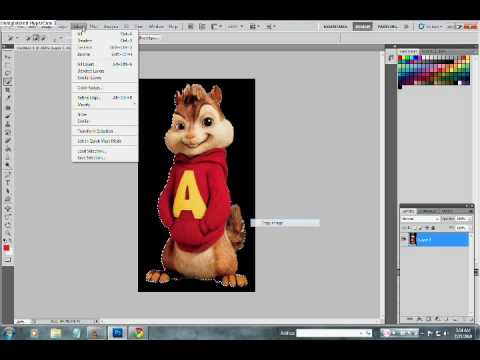Select the Marquee tool

pyautogui.click(x=8, y=65)
